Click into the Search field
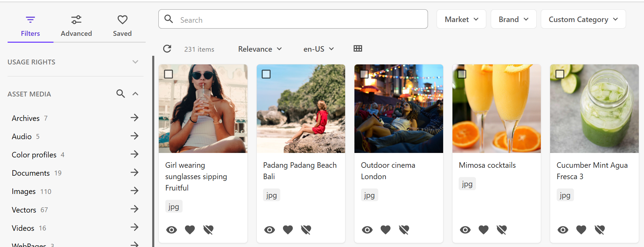Viewport: 644px width, 247px height. [x=293, y=19]
